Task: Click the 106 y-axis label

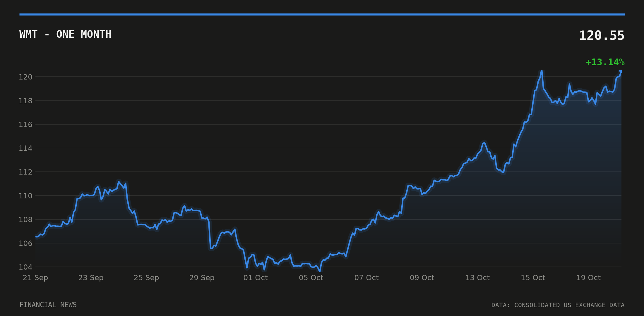Action: click(x=25, y=243)
